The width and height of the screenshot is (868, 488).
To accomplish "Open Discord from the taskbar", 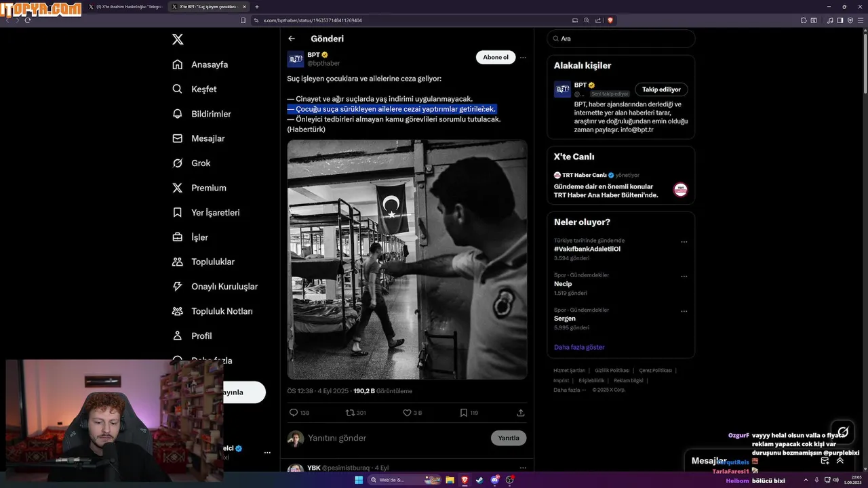I will click(x=495, y=480).
